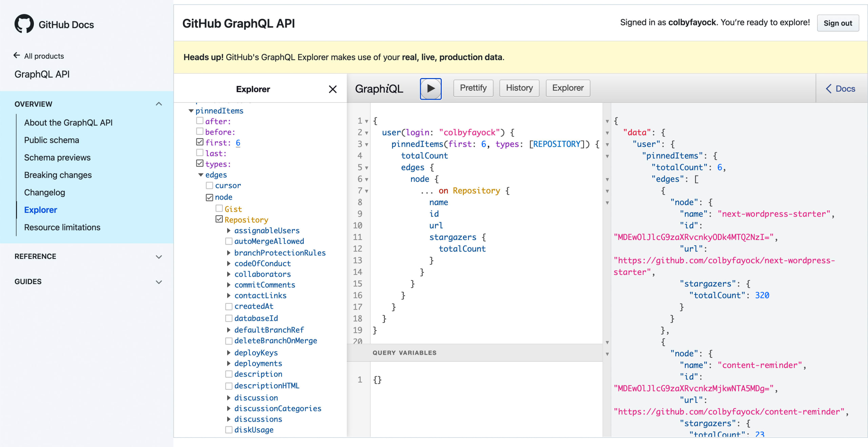868x447 pixels.
Task: Open query History
Action: [519, 88]
